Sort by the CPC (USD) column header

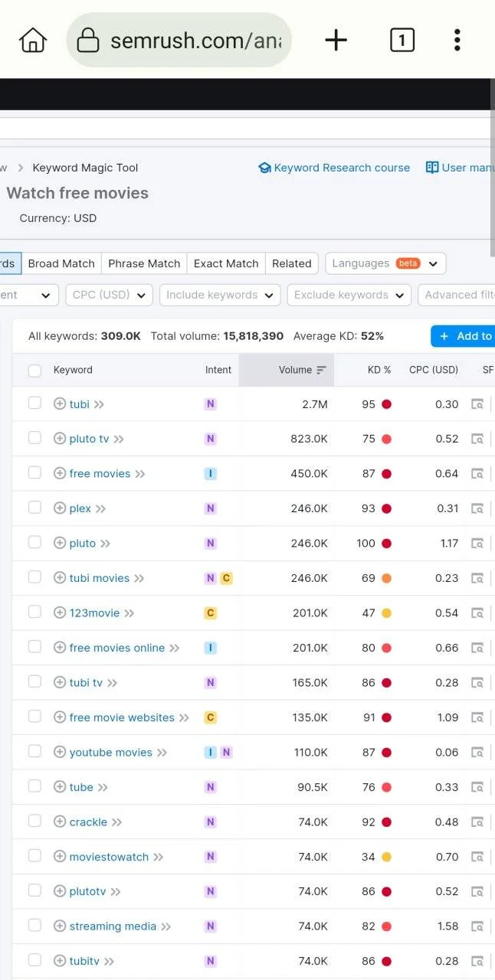coord(434,370)
